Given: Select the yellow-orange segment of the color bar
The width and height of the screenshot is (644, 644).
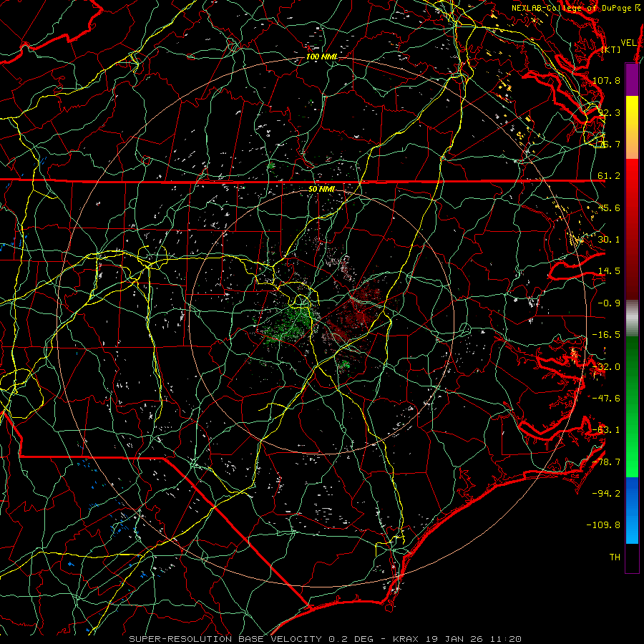Looking at the screenshot, I should (x=632, y=128).
